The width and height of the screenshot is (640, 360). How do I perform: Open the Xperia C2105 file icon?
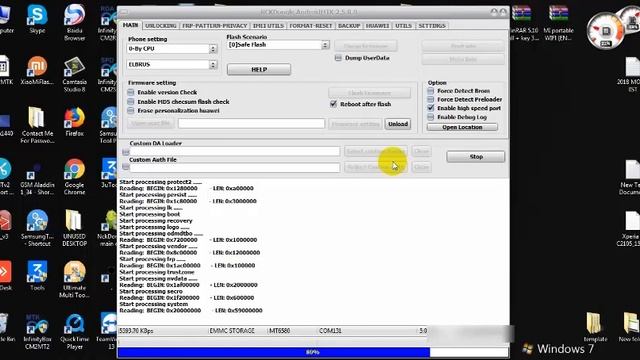[631, 229]
